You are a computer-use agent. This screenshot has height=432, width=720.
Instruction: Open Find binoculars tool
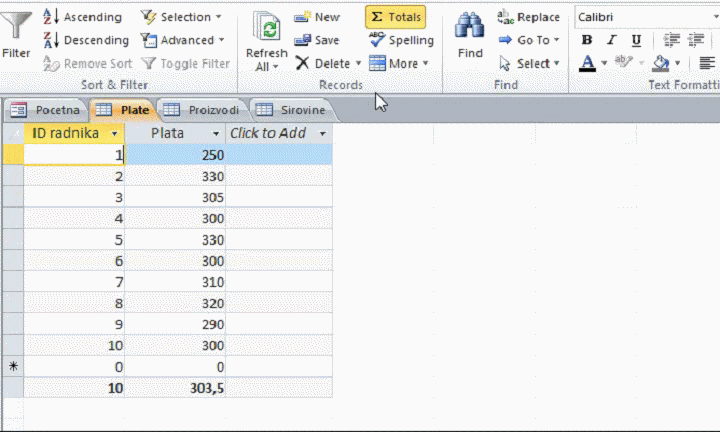click(470, 32)
